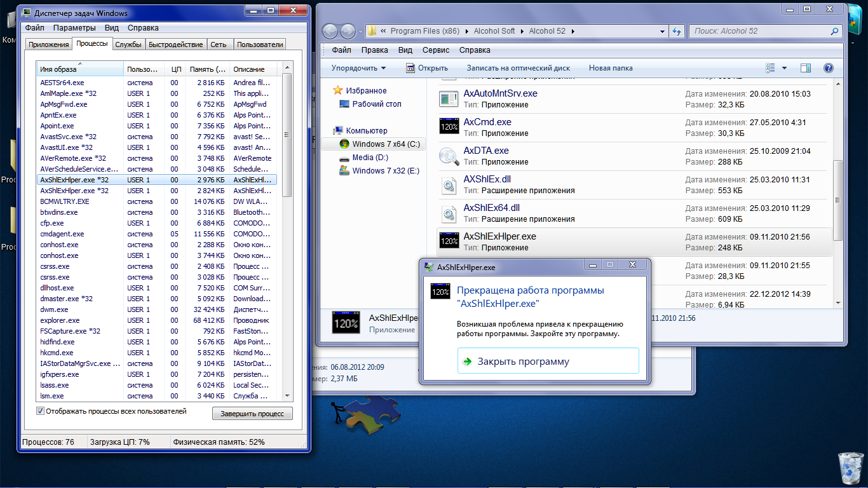The image size is (868, 488).
Task: Select Media (D:) drive in sidebar
Action: pos(370,158)
